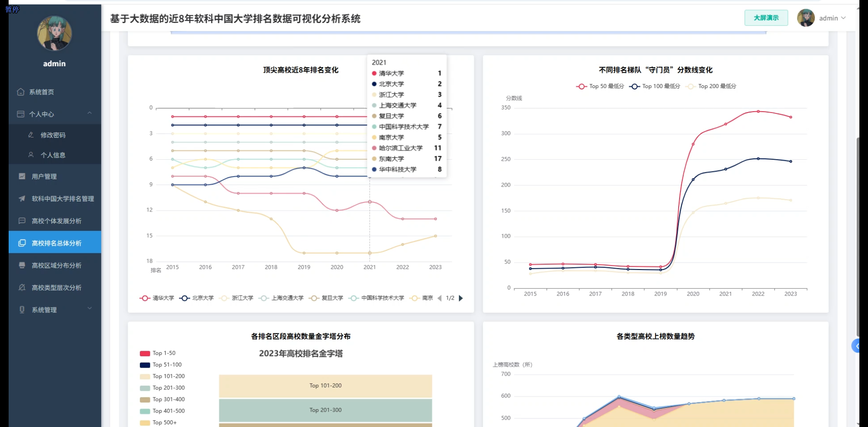Click the 个人信息 person icon
Viewport: 868px width, 427px height.
coord(31,155)
